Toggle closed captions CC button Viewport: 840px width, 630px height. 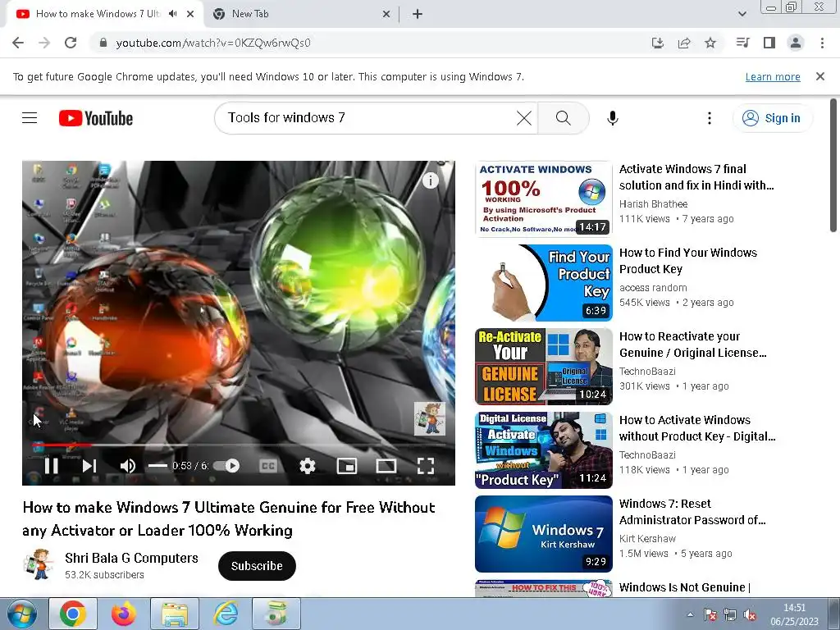tap(268, 466)
